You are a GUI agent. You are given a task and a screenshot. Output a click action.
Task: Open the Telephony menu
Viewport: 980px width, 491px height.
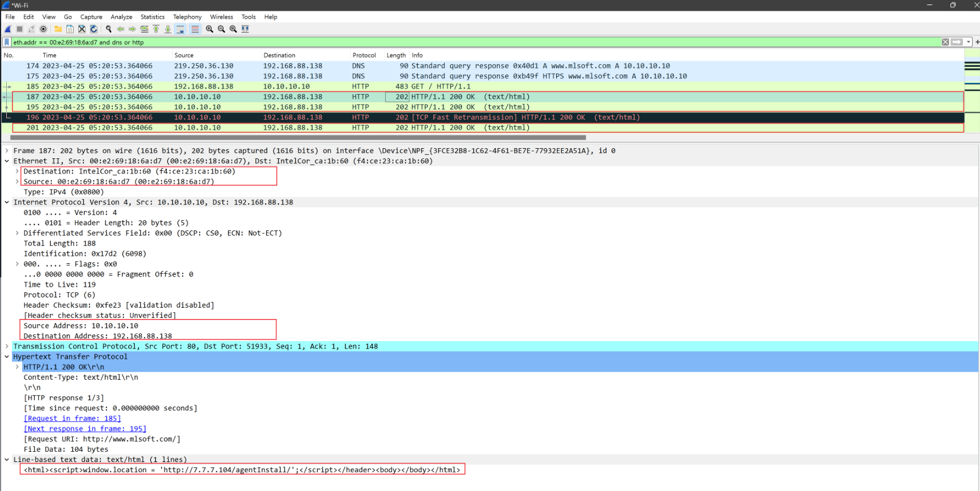pyautogui.click(x=187, y=17)
